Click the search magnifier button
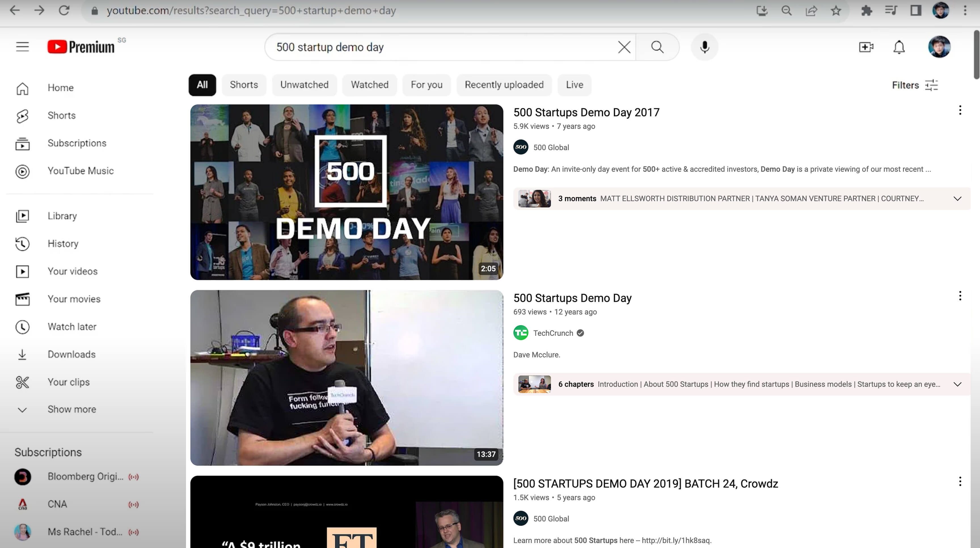980x548 pixels. (x=657, y=47)
